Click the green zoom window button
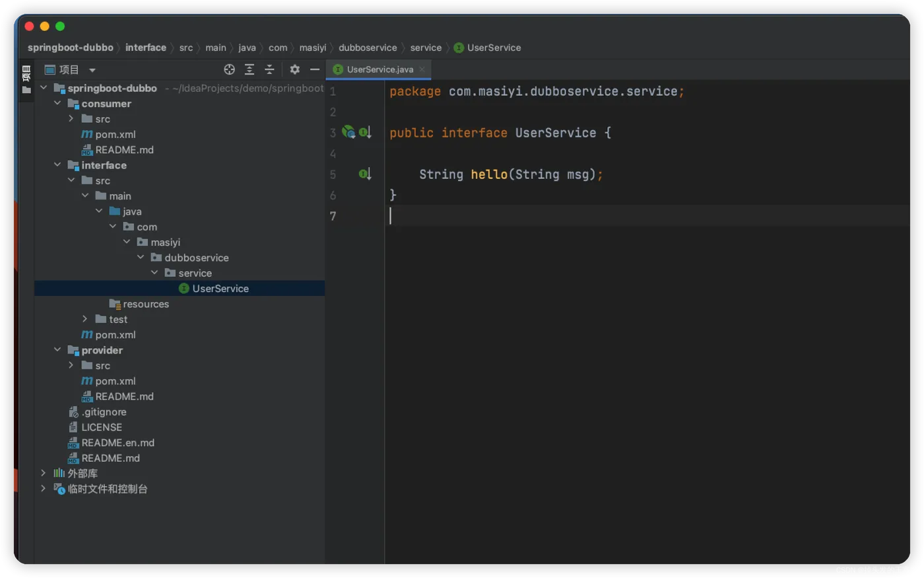The width and height of the screenshot is (924, 578). click(60, 26)
